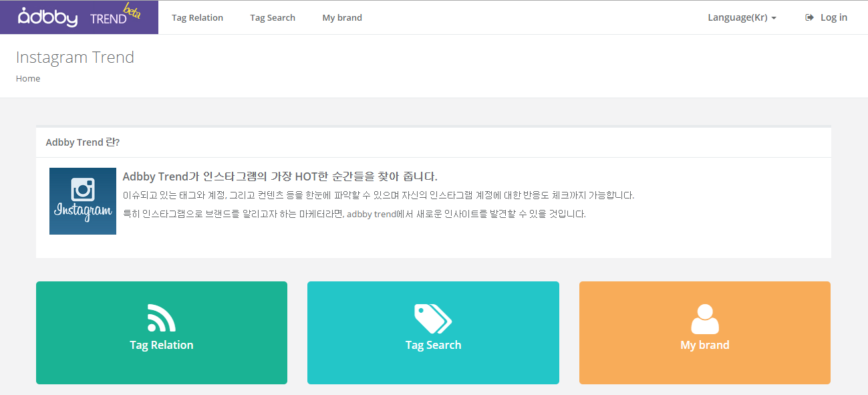This screenshot has height=395, width=868.
Task: Click the Home breadcrumb link
Action: 28,78
